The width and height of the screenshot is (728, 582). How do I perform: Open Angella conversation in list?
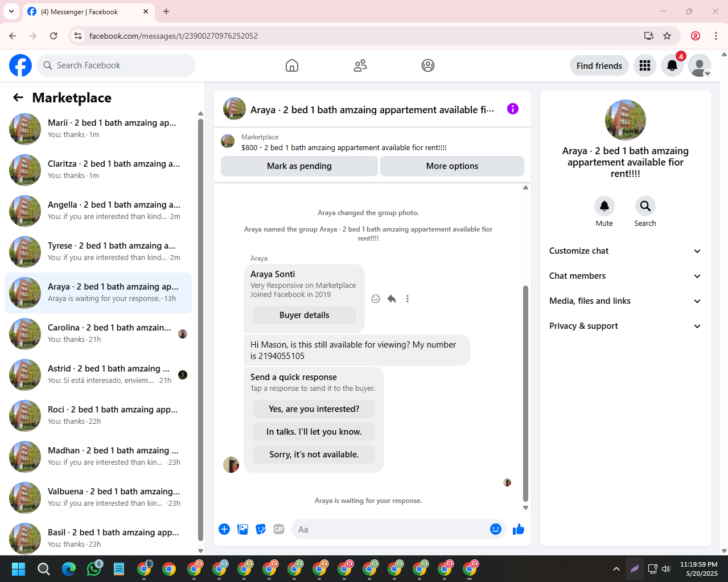coord(98,211)
